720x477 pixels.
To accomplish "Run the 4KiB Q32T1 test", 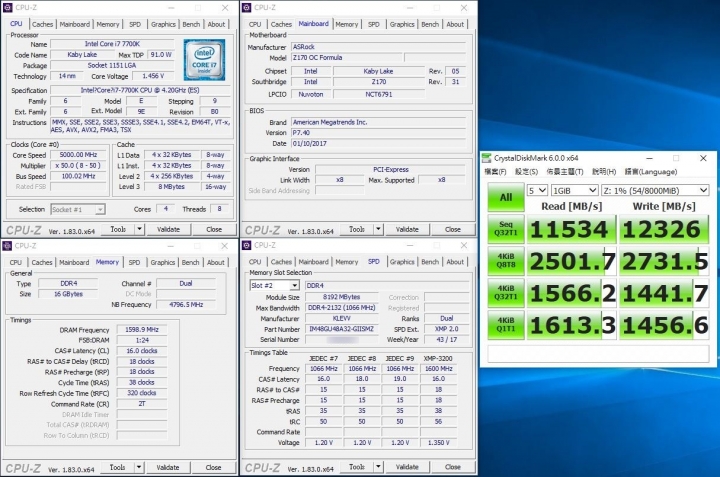I will click(506, 293).
